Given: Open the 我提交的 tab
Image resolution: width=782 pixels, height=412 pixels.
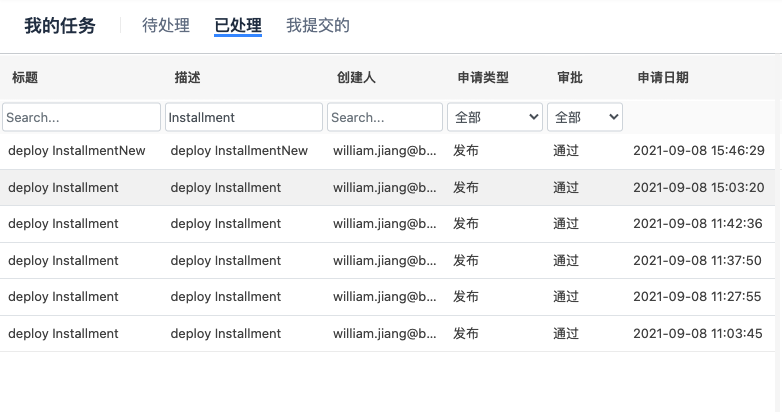Looking at the screenshot, I should [x=318, y=26].
